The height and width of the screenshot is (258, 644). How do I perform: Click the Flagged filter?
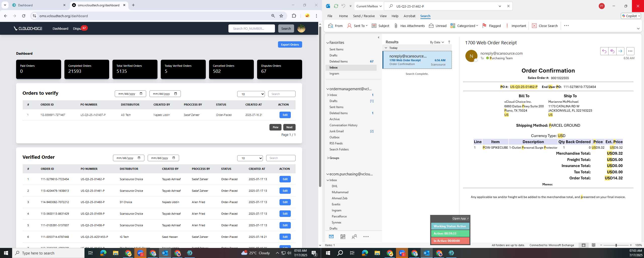[x=492, y=26]
